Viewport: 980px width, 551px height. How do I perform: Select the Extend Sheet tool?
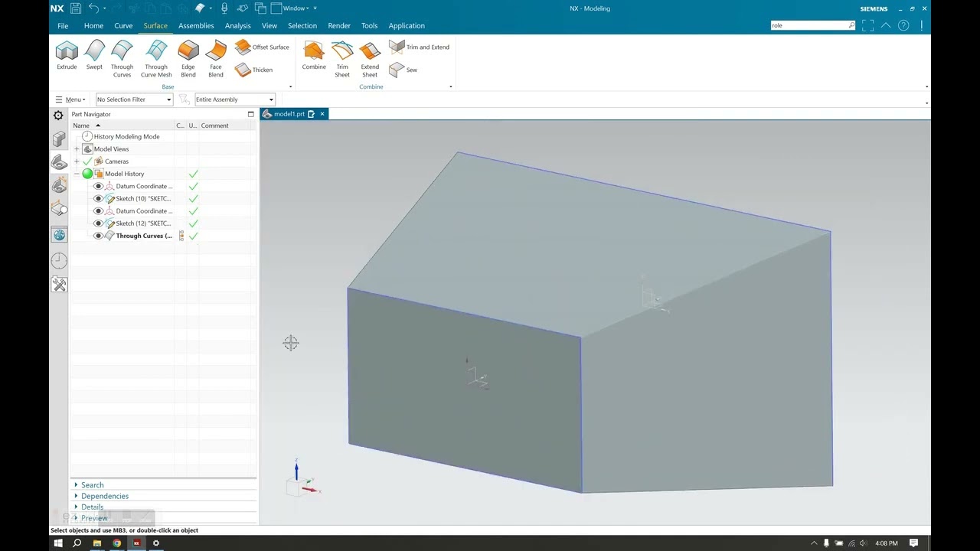point(370,59)
